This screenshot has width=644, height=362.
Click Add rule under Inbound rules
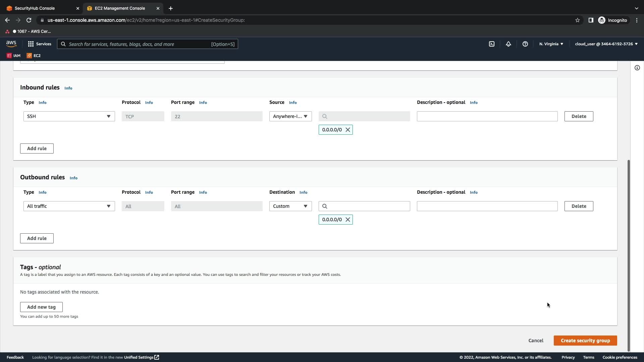pyautogui.click(x=37, y=148)
